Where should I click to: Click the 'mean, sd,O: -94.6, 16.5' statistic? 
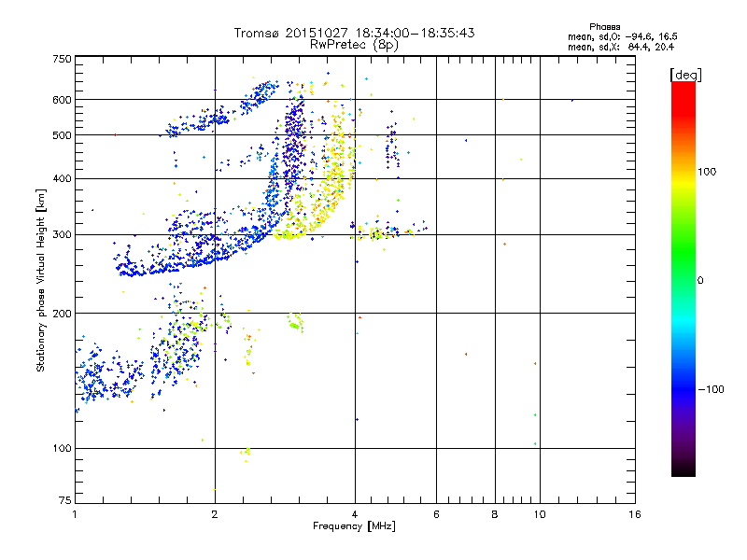point(622,36)
